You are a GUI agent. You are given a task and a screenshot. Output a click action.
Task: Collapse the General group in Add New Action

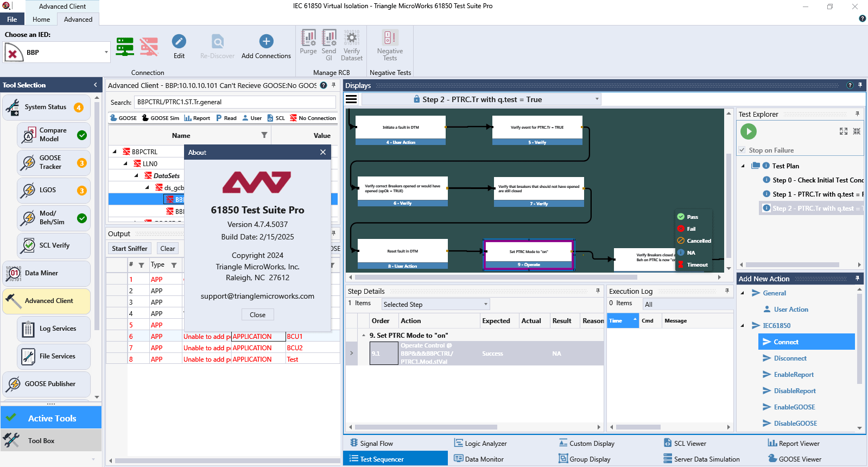[743, 293]
